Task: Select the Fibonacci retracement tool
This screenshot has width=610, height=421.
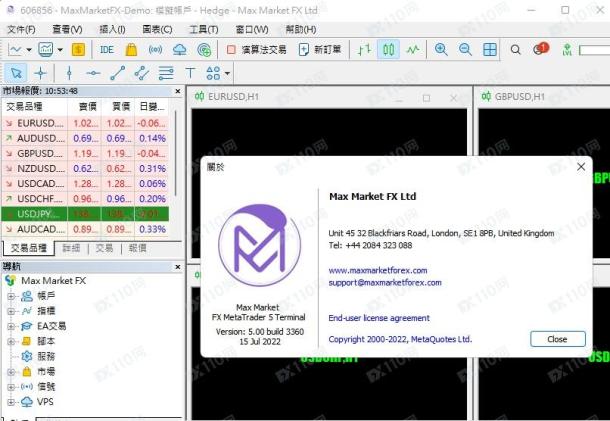Action: click(166, 73)
